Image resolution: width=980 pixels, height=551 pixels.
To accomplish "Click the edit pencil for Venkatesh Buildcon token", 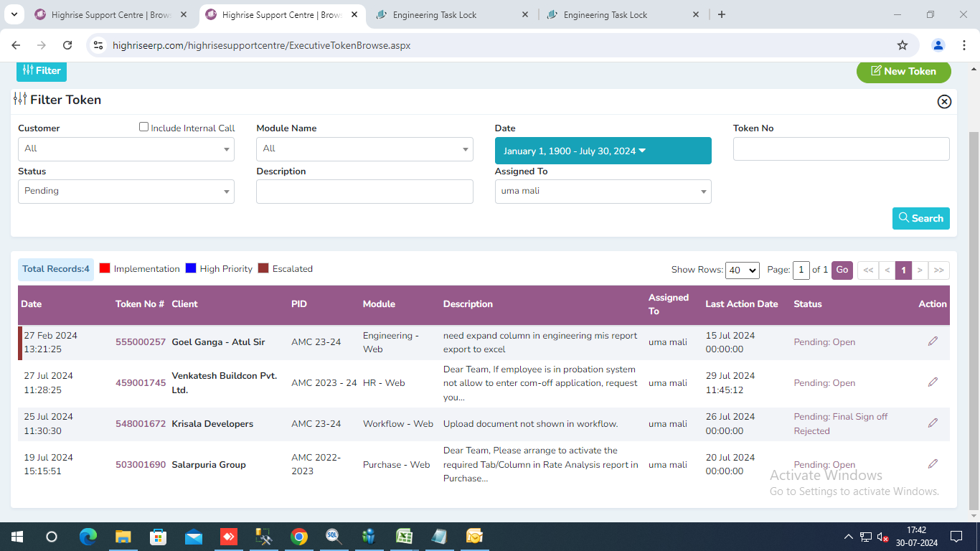I will pos(933,382).
